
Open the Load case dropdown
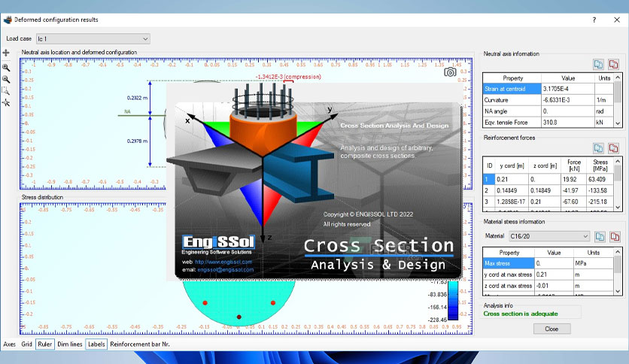pos(93,39)
